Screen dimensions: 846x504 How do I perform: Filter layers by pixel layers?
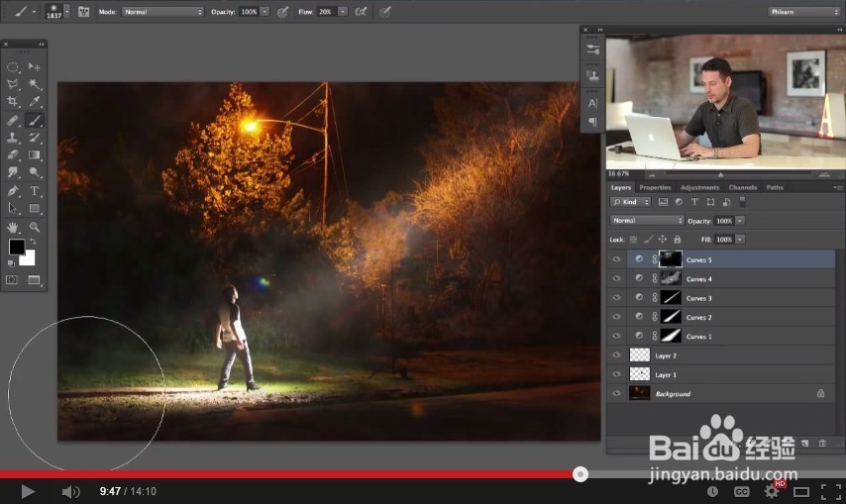pyautogui.click(x=663, y=202)
